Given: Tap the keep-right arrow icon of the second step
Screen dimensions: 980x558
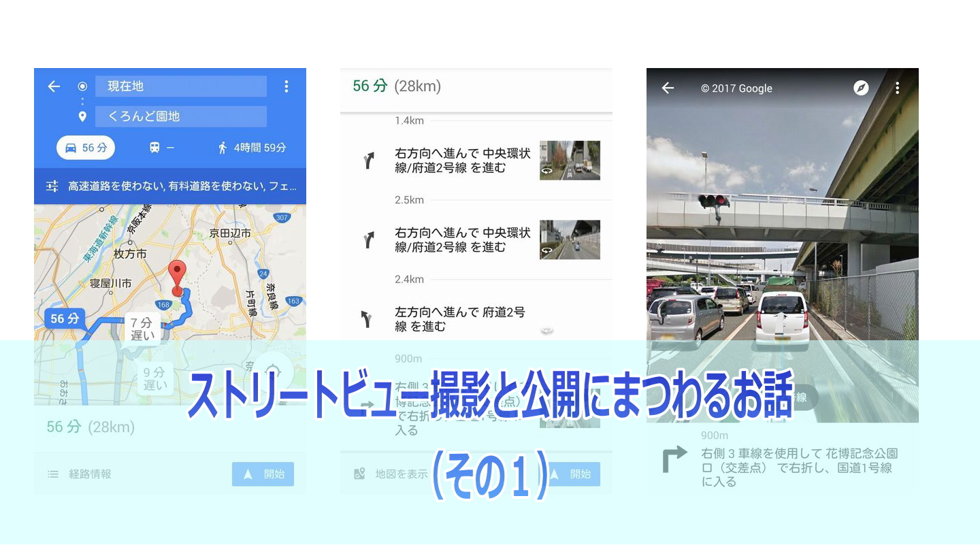Looking at the screenshot, I should 368,240.
